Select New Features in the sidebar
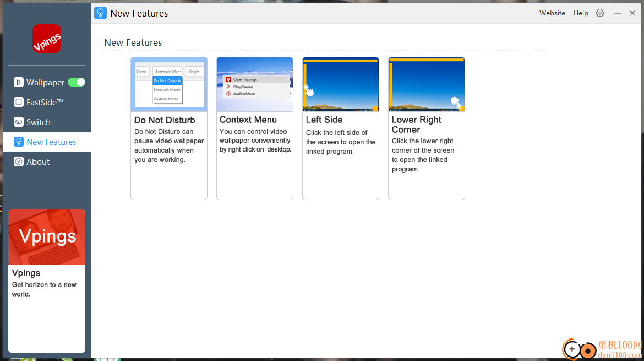 [x=47, y=142]
